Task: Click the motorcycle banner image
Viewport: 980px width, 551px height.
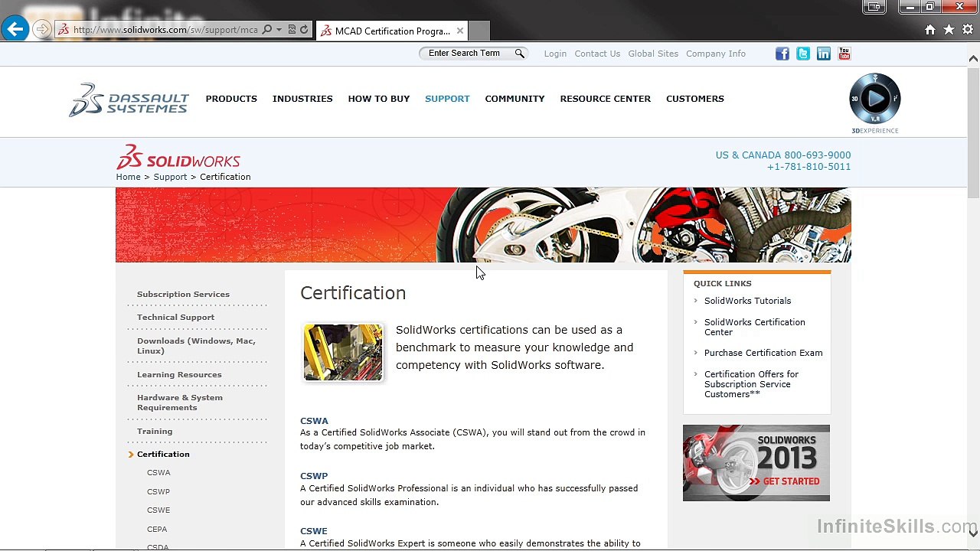Action: pos(483,225)
